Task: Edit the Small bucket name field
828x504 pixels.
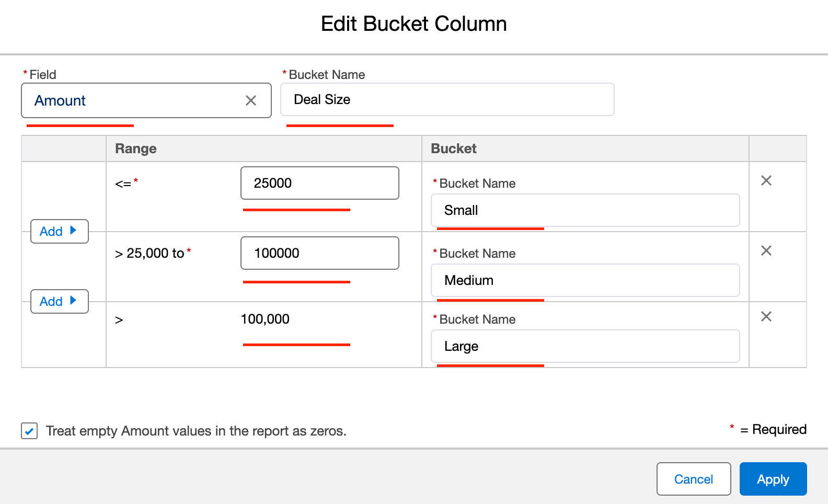Action: coord(585,210)
